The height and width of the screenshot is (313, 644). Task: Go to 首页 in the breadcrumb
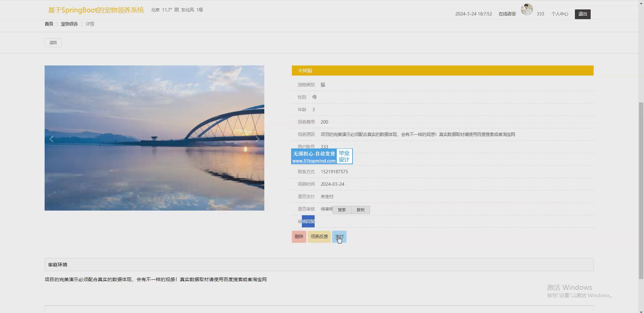click(49, 24)
